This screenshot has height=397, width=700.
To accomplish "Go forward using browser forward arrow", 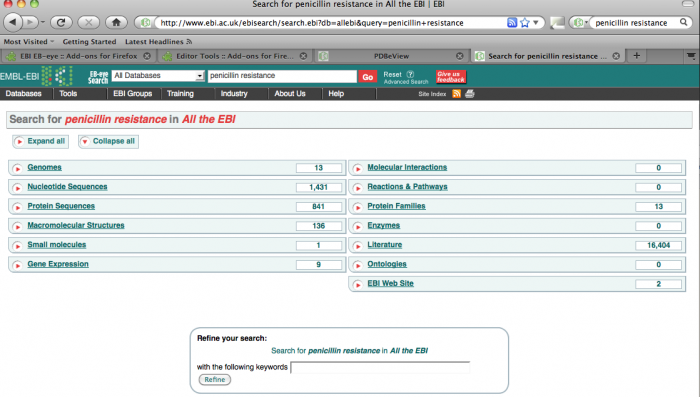I will pos(30,22).
